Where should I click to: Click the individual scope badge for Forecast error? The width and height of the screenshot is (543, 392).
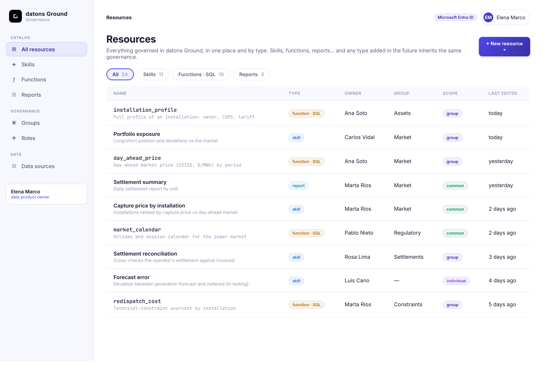[x=456, y=281]
